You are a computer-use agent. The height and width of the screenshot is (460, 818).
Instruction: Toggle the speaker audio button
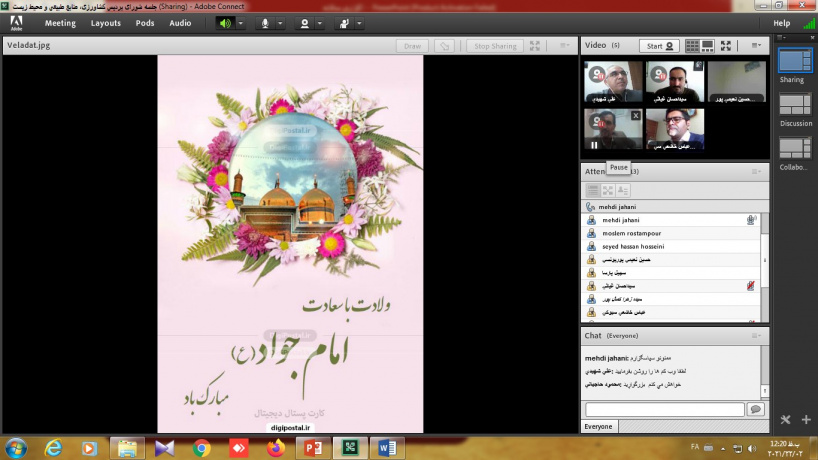coord(225,23)
